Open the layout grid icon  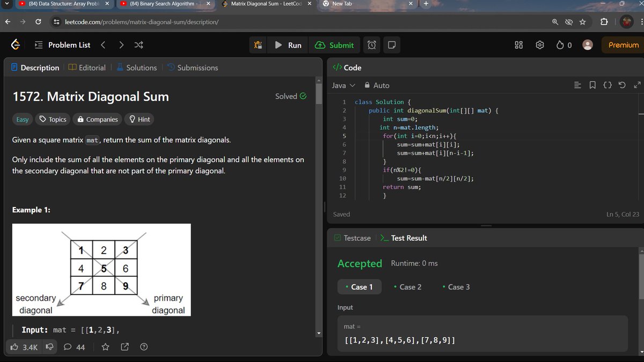(x=519, y=45)
